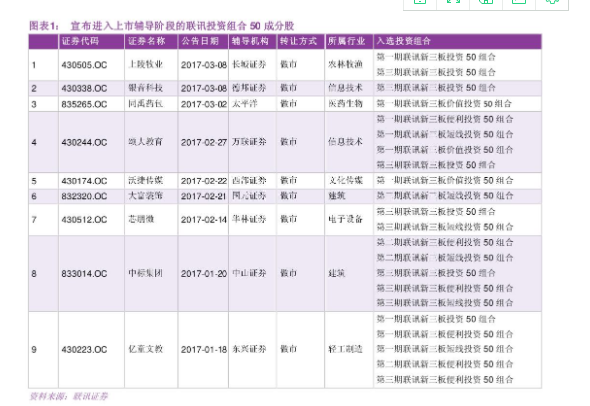Click 农林牧渔 industry in the 430505.OC row

[345, 64]
